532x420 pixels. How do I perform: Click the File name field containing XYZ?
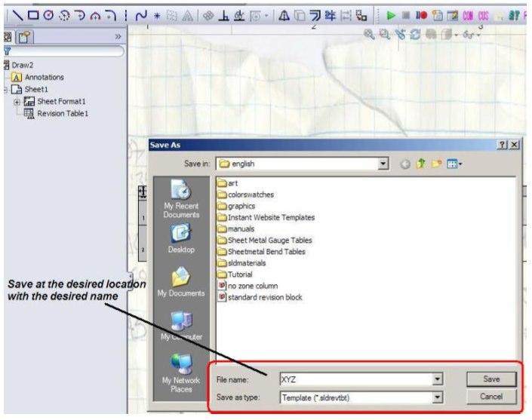(x=356, y=379)
